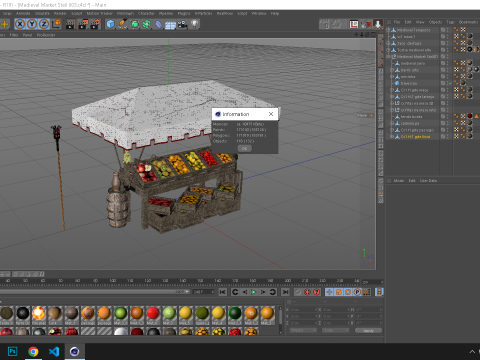
Task: Toggle Parameter (P) keyframe recording button
Action: click(x=357, y=292)
